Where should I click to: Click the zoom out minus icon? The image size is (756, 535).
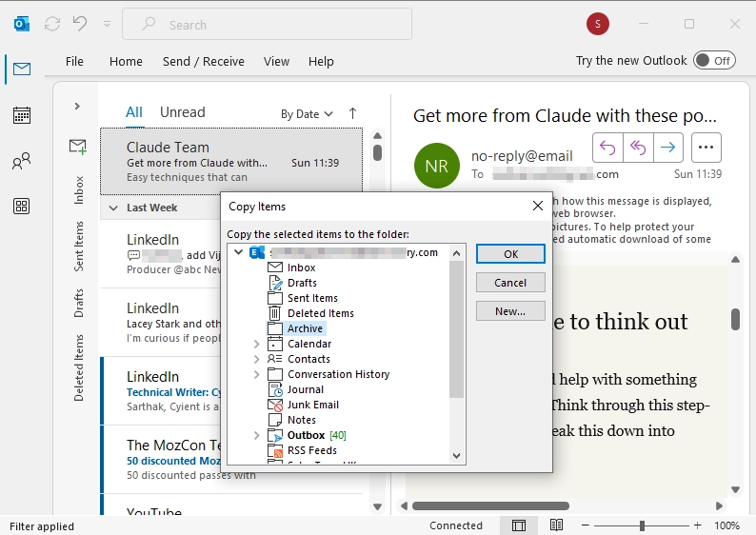coord(586,525)
